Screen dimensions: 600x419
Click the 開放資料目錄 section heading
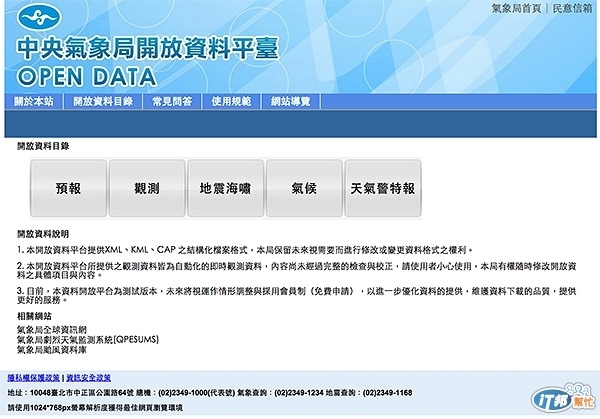pyautogui.click(x=43, y=146)
